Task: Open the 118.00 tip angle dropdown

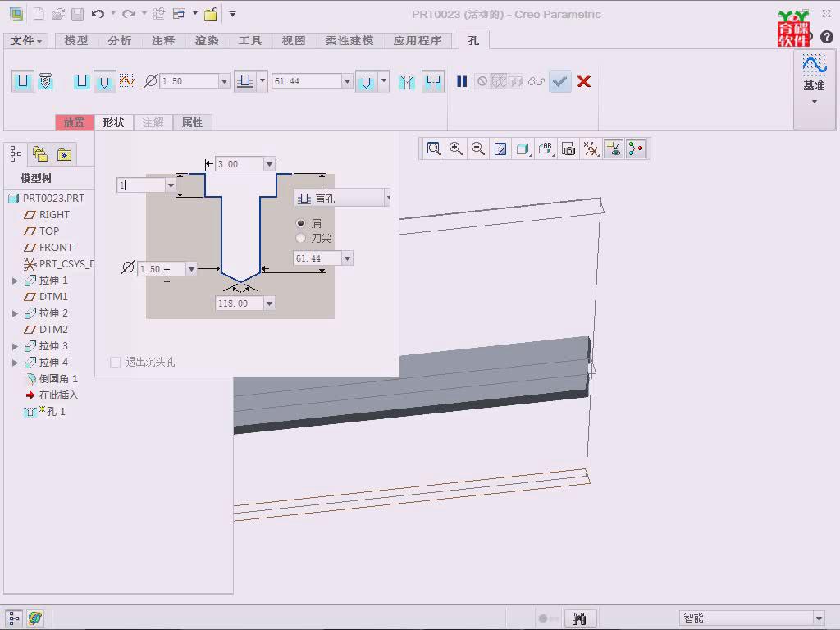Action: 269,304
